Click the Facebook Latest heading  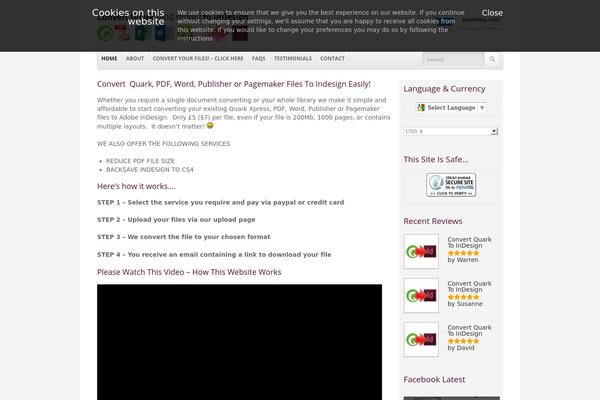[434, 379]
